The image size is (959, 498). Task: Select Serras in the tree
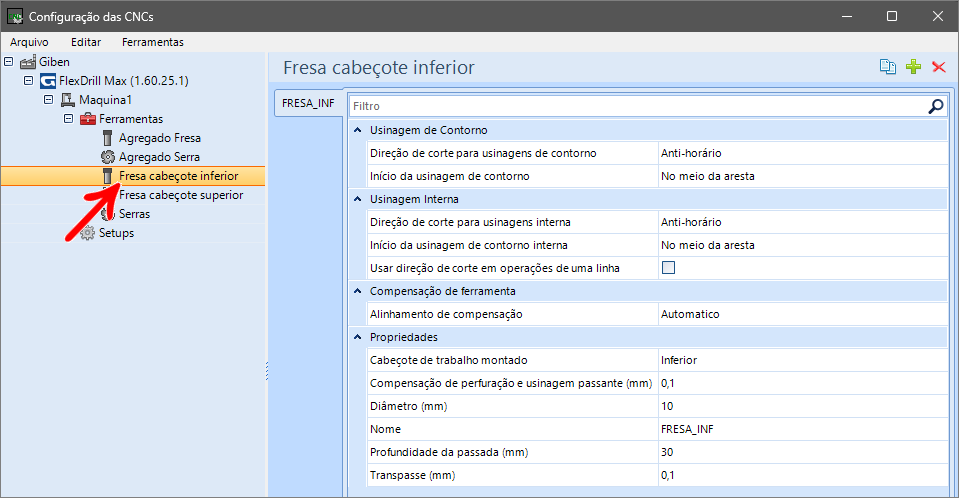[135, 214]
